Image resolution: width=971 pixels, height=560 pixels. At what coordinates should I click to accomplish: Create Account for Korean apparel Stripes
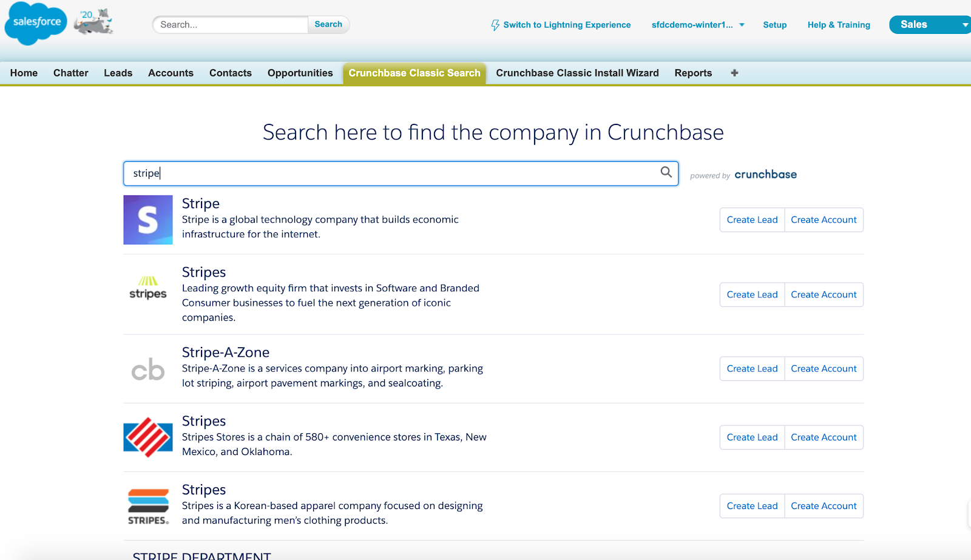coord(824,506)
